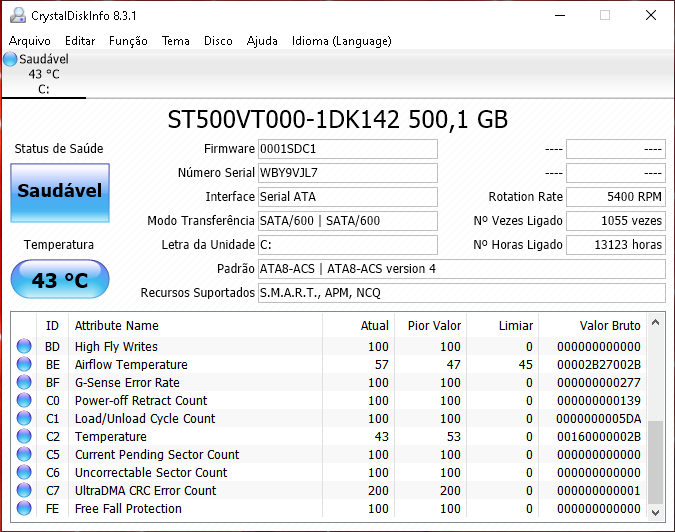This screenshot has width=675, height=532.
Task: Click status orb of Free Fall Protection row
Action: point(24,508)
